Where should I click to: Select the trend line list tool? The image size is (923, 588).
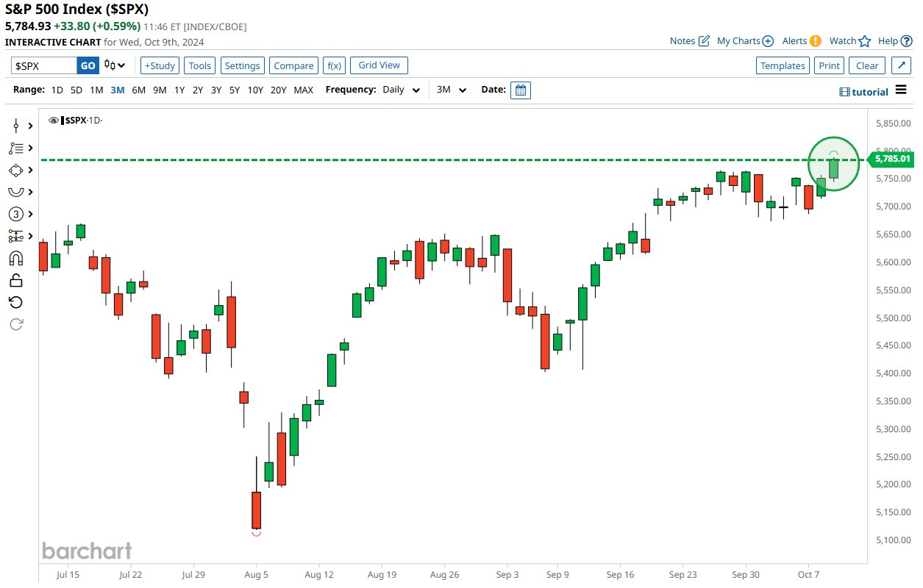coord(15,148)
